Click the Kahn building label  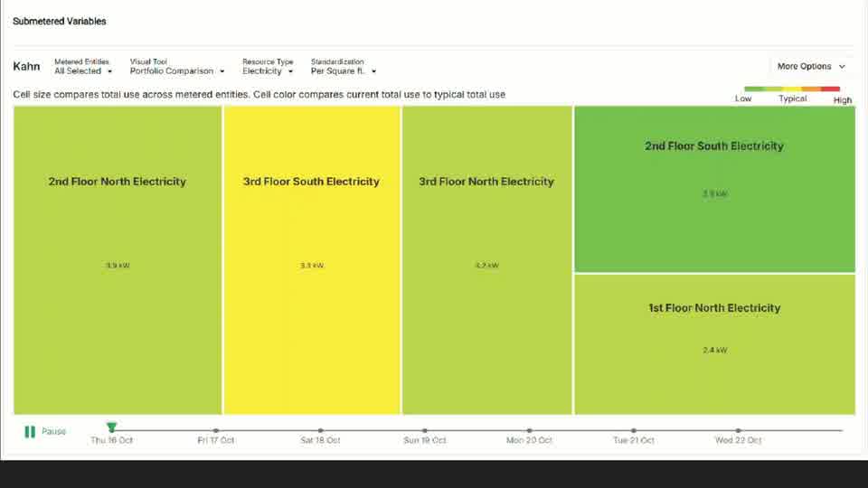pos(26,66)
